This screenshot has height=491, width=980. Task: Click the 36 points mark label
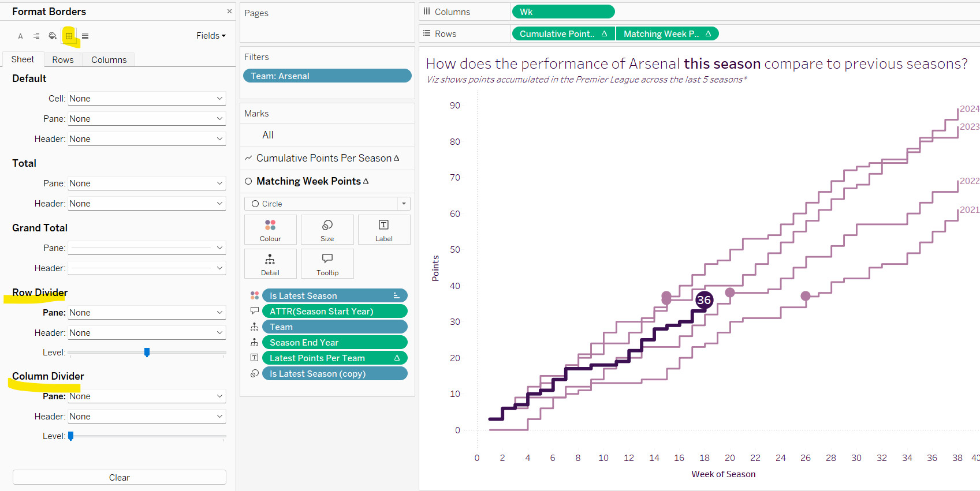click(704, 300)
